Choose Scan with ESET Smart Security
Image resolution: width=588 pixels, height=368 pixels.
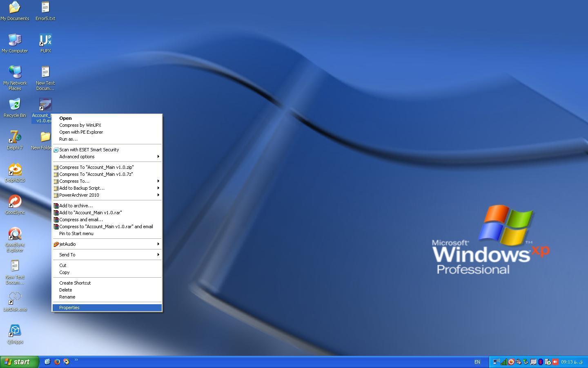(89, 150)
